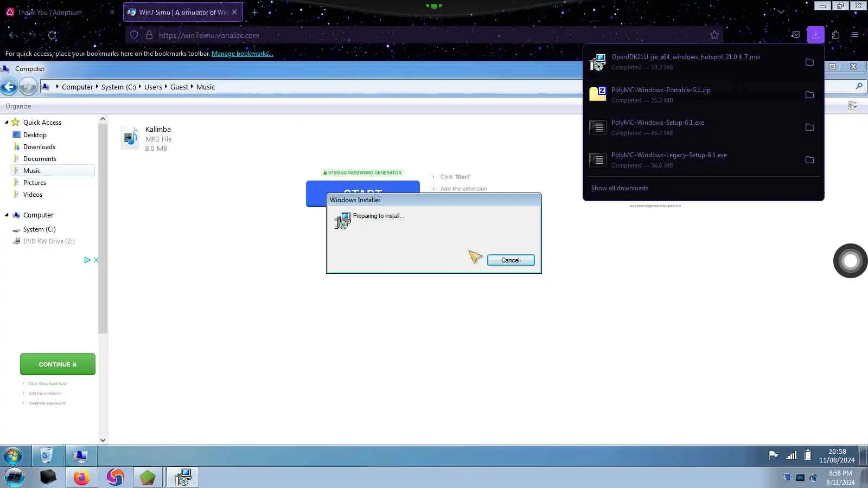Image resolution: width=868 pixels, height=488 pixels.
Task: Bookmark this page with the star icon
Action: coord(714,35)
